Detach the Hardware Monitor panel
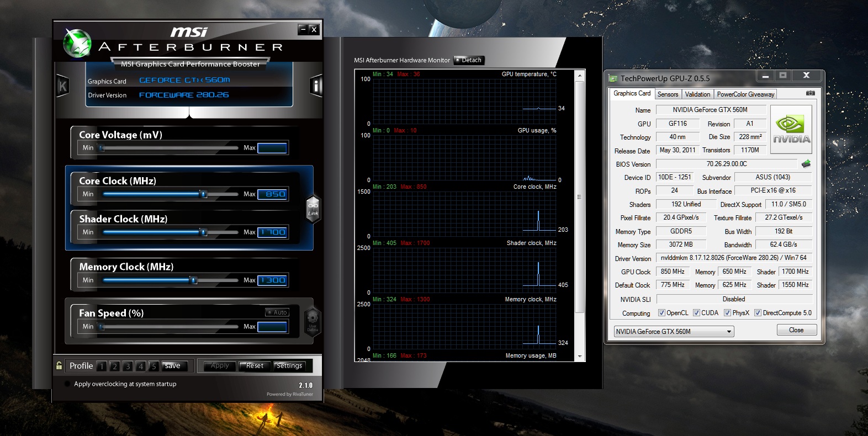This screenshot has height=436, width=868. click(x=469, y=60)
